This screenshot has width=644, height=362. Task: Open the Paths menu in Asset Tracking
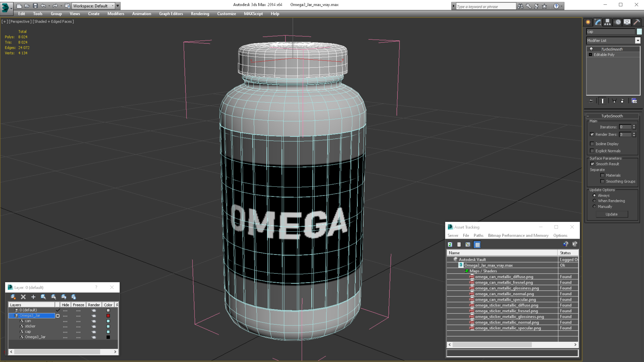tap(478, 235)
